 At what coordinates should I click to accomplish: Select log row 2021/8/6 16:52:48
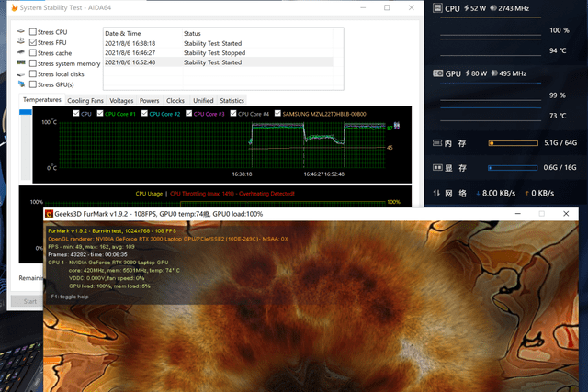[x=218, y=62]
